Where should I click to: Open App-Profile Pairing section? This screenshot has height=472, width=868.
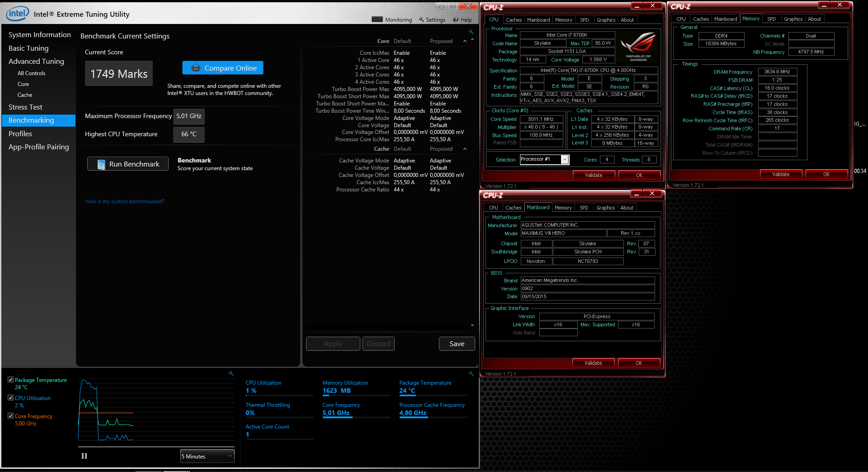click(x=38, y=147)
